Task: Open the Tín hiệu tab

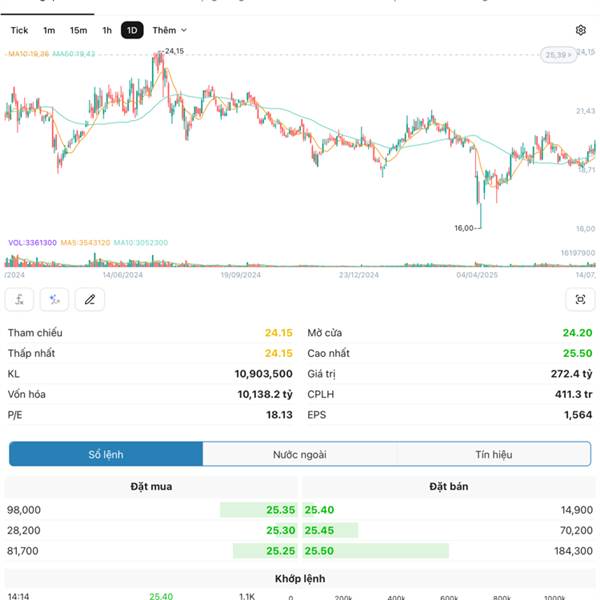Action: pos(494,454)
